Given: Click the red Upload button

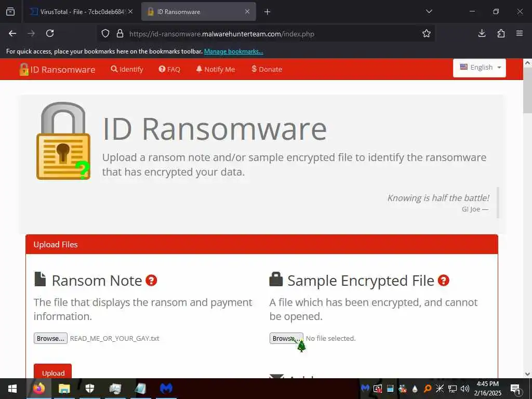Looking at the screenshot, I should (52, 371).
